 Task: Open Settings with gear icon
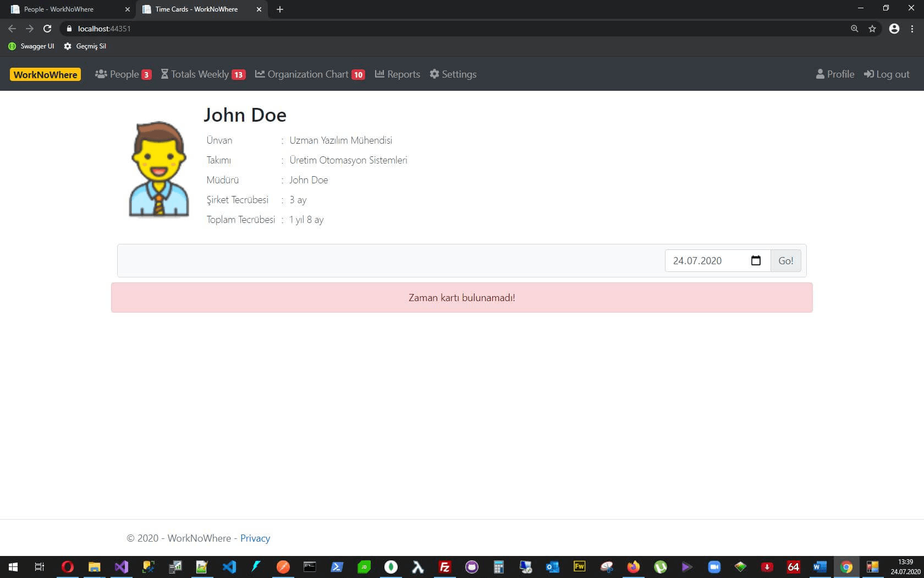453,74
